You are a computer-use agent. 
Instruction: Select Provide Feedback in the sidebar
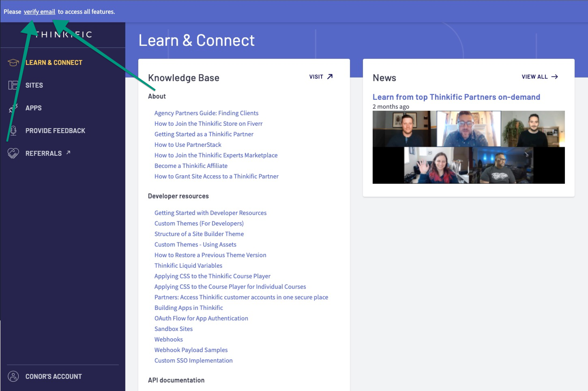tap(55, 131)
